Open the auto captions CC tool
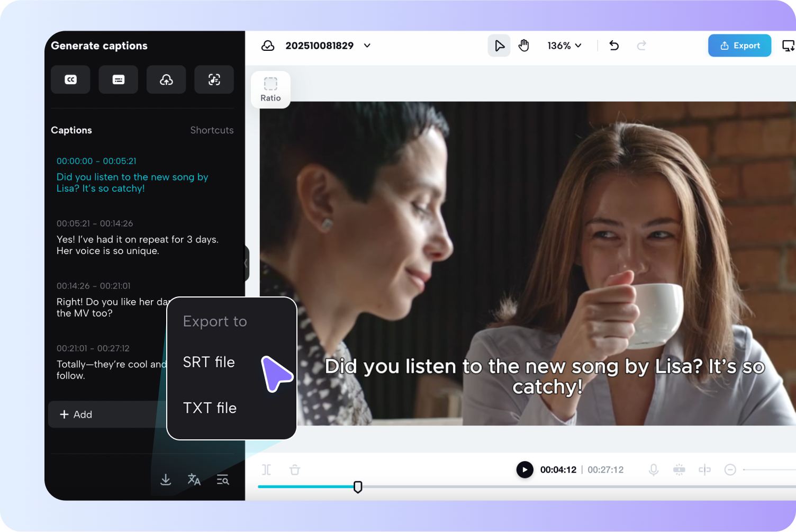This screenshot has height=532, width=796. pos(70,79)
